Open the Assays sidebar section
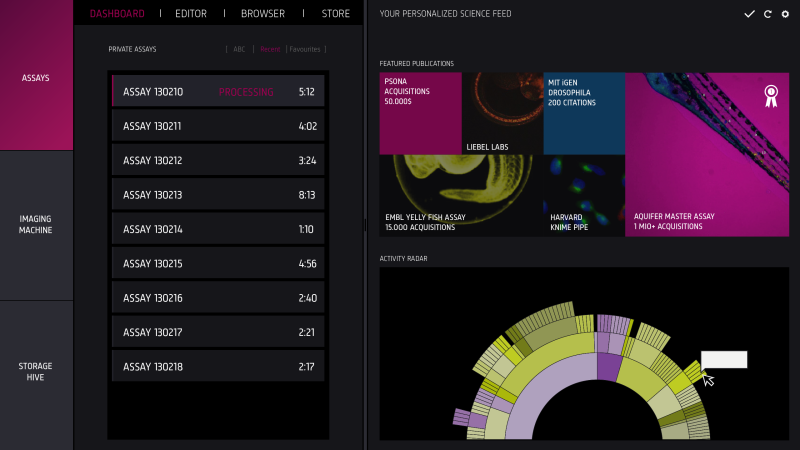This screenshot has height=450, width=800. 36,76
